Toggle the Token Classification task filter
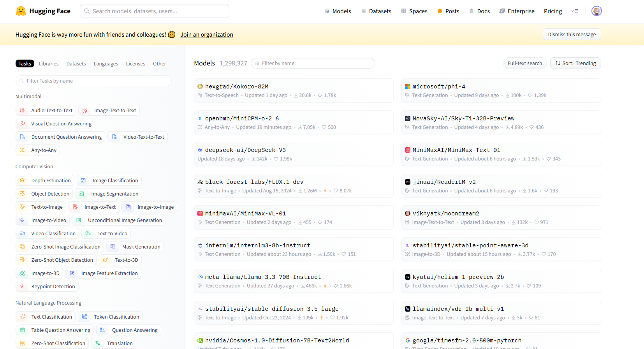 pyautogui.click(x=110, y=317)
